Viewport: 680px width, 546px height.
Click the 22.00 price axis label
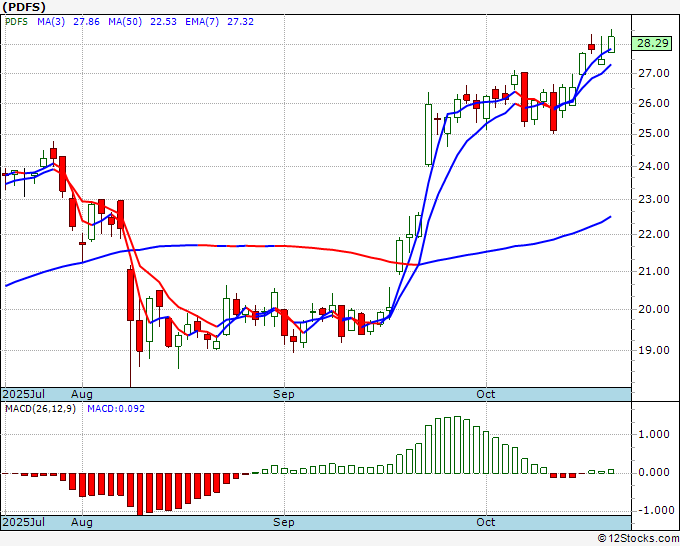pos(654,234)
